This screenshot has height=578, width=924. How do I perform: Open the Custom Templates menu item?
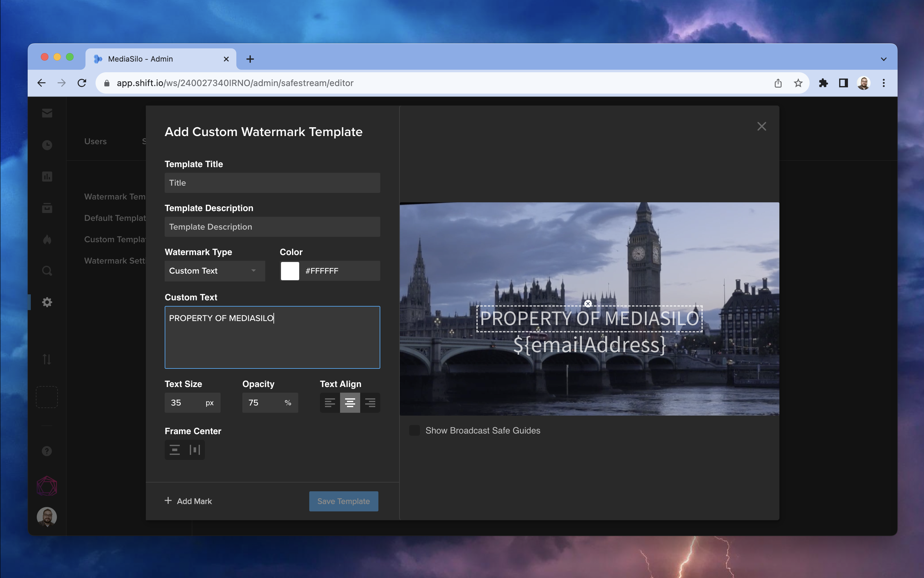tap(115, 239)
